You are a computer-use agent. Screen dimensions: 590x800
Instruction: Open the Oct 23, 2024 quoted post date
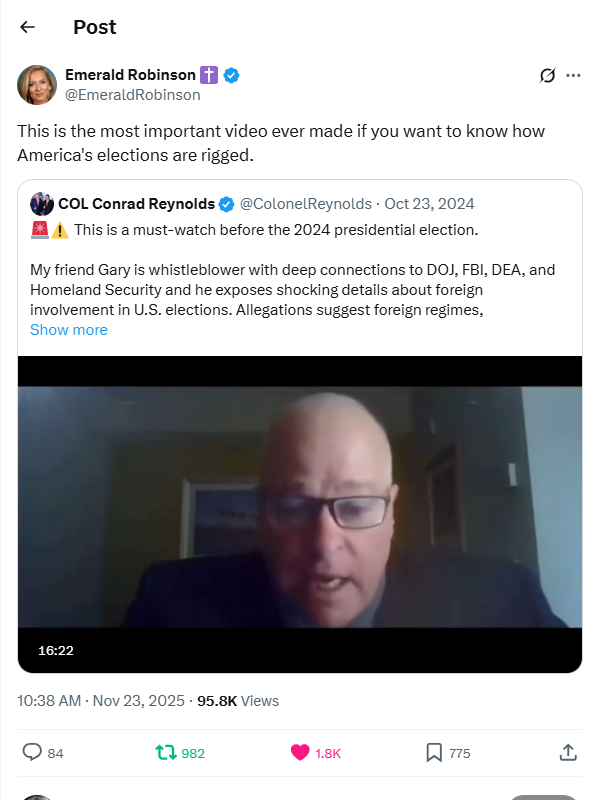[429, 204]
